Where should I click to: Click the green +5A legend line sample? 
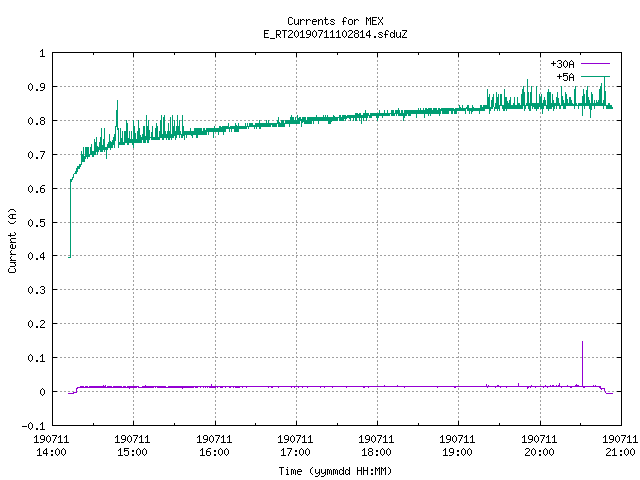click(x=595, y=76)
